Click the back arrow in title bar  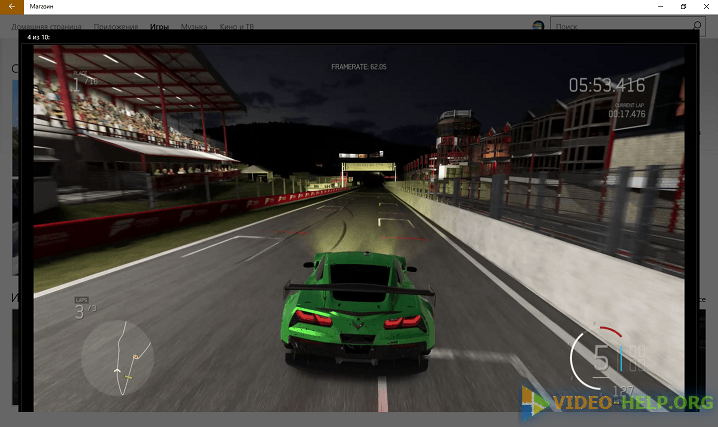(x=12, y=7)
